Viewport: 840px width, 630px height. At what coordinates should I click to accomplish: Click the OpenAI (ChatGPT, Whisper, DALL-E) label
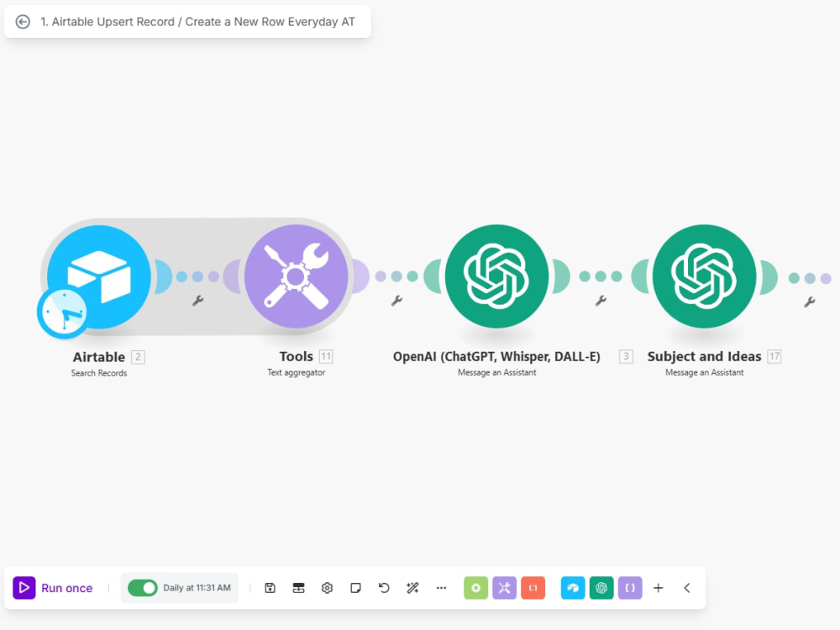click(x=496, y=357)
